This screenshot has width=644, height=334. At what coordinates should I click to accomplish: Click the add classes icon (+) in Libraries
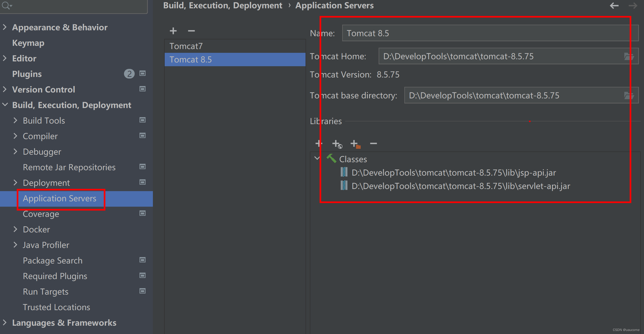click(318, 144)
